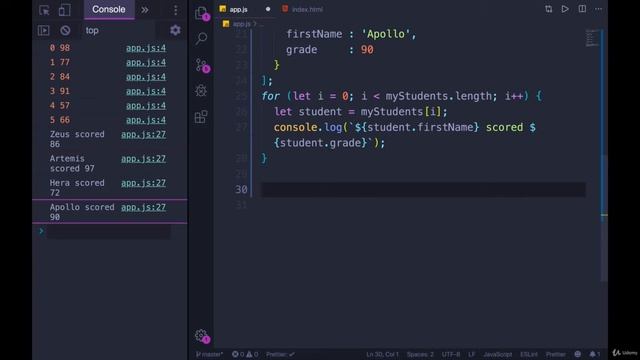The image size is (640, 360).
Task: Open the DevTools three-dot customize menu
Action: [176, 10]
